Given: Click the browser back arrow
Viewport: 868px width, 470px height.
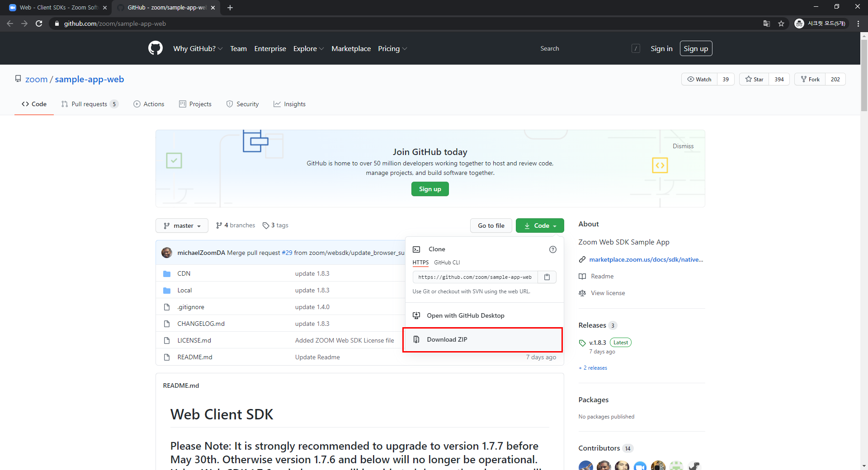Looking at the screenshot, I should pos(10,23).
